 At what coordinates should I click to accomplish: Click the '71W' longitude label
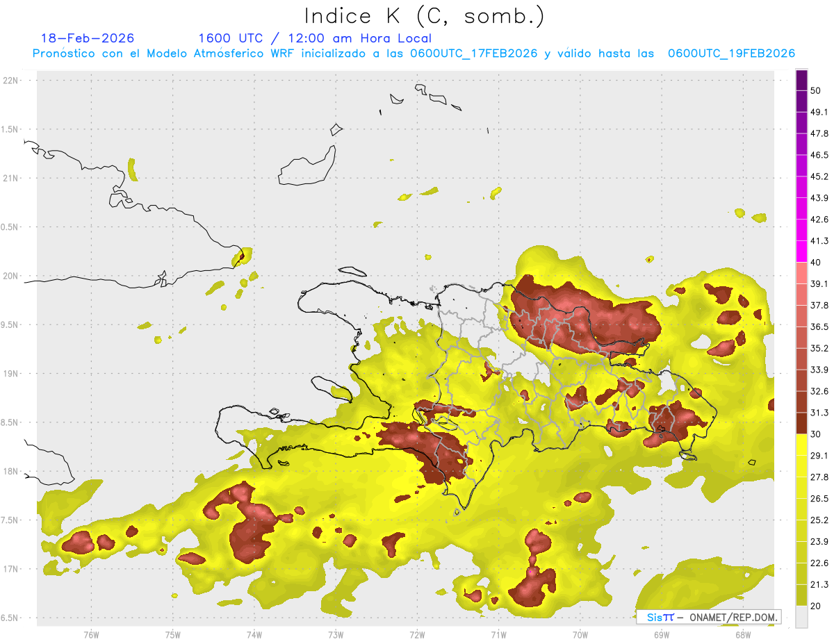tap(498, 634)
